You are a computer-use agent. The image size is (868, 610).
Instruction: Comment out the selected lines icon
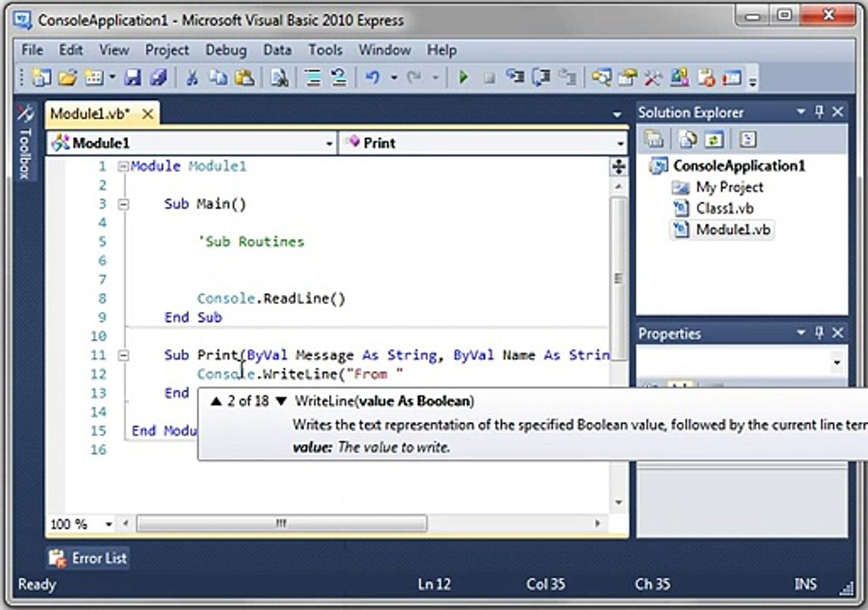pyautogui.click(x=314, y=77)
